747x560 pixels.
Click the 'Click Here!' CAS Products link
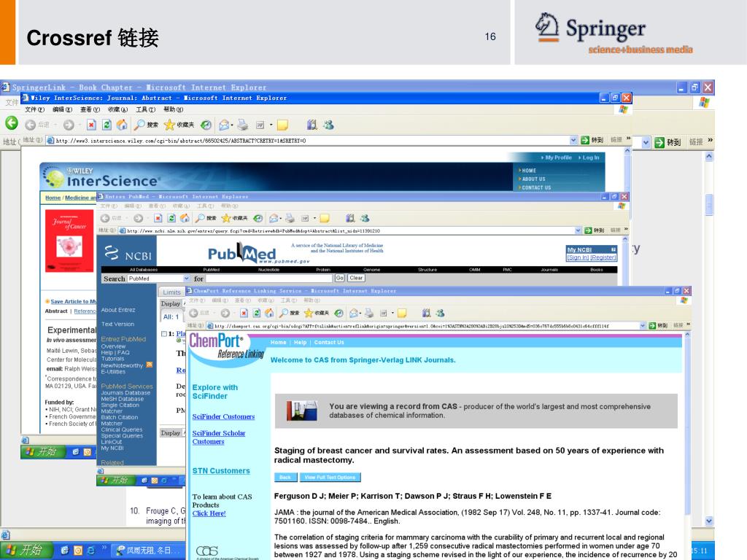click(x=209, y=513)
